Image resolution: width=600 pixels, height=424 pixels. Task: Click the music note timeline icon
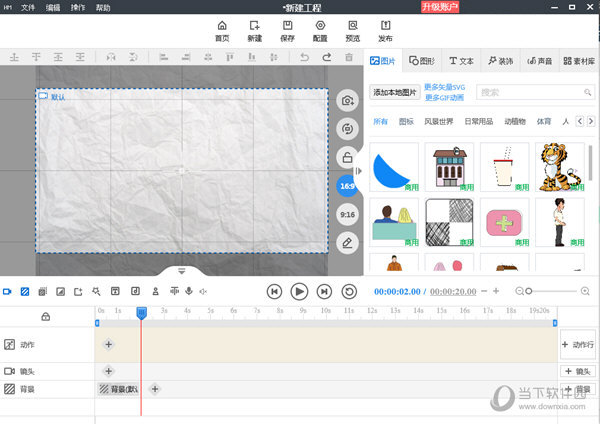point(135,292)
